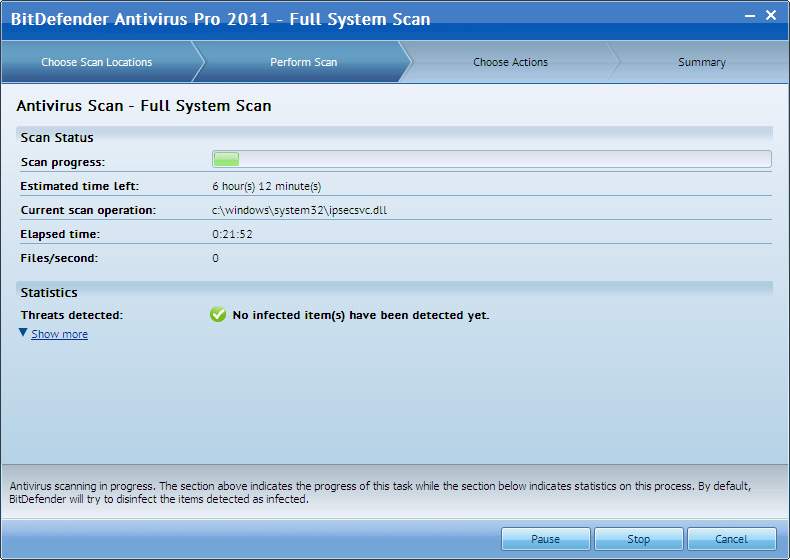Click the green checkmark threats status icon
Viewport: 790px width, 560px height.
[x=218, y=315]
